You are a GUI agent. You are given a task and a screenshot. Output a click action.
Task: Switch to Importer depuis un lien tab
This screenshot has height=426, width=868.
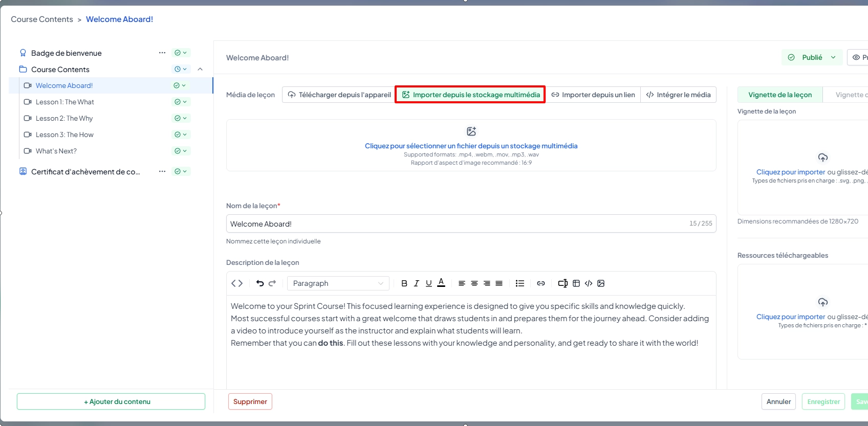[x=593, y=95]
